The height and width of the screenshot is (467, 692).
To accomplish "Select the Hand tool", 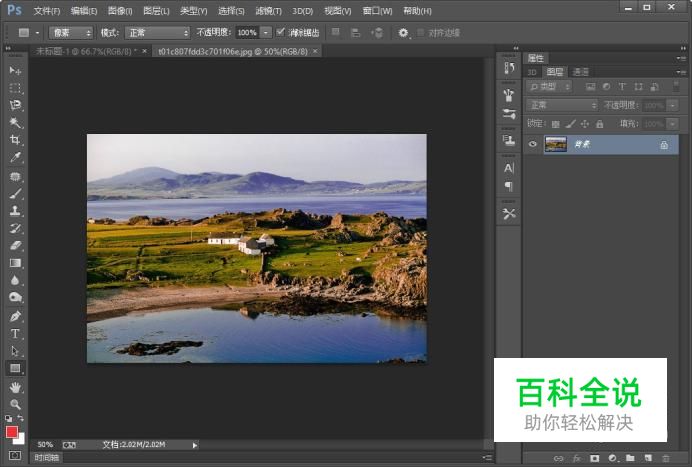I will 15,387.
